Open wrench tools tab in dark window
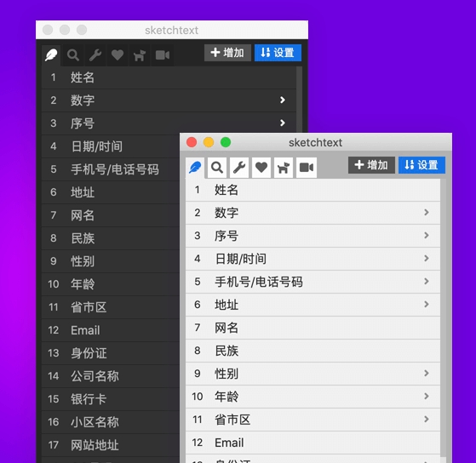 tap(95, 55)
